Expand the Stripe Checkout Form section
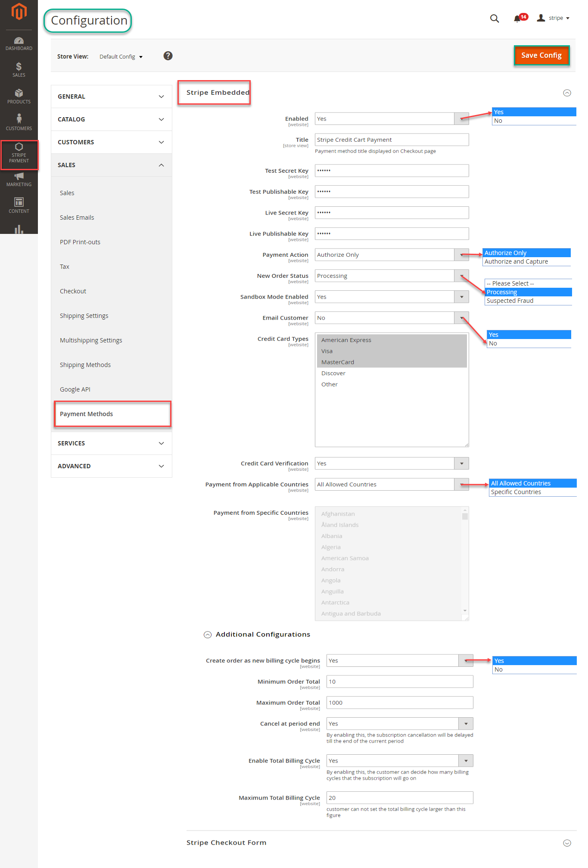The height and width of the screenshot is (868, 588). 567,843
